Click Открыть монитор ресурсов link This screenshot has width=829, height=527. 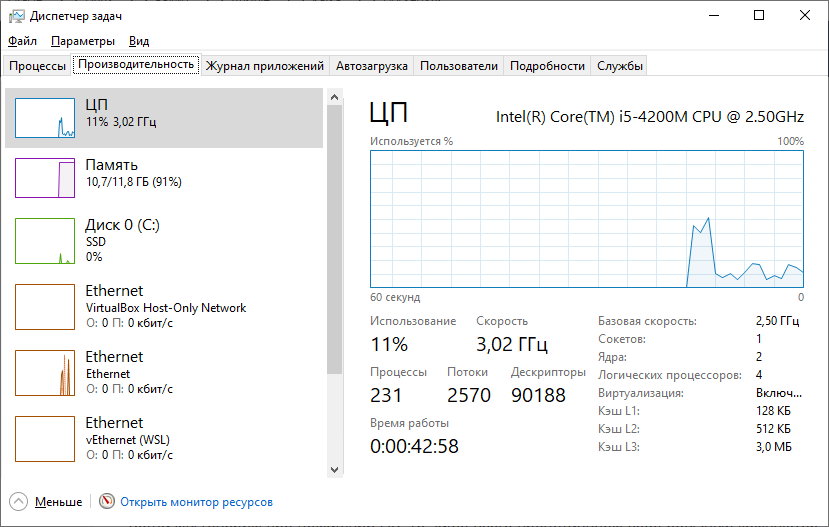(196, 502)
